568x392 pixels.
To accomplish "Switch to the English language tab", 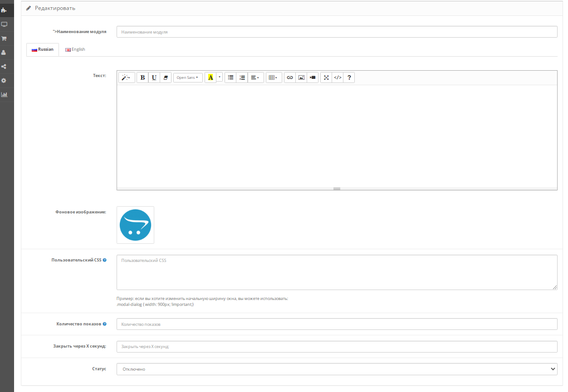I will coord(75,49).
